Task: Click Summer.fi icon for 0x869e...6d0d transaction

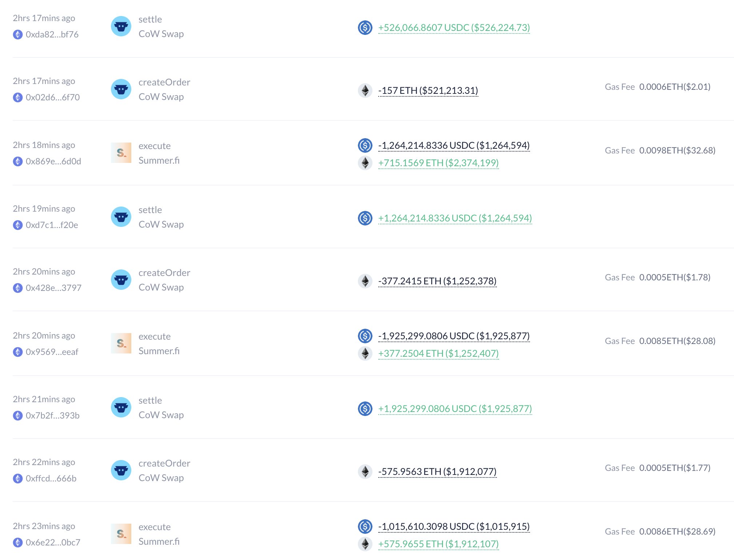Action: (x=121, y=153)
